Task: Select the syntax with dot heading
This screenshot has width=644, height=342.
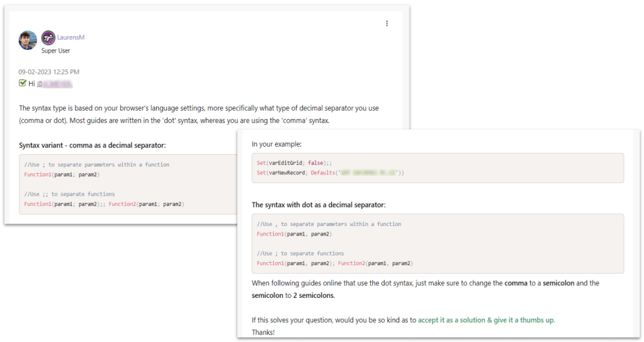Action: 319,205
